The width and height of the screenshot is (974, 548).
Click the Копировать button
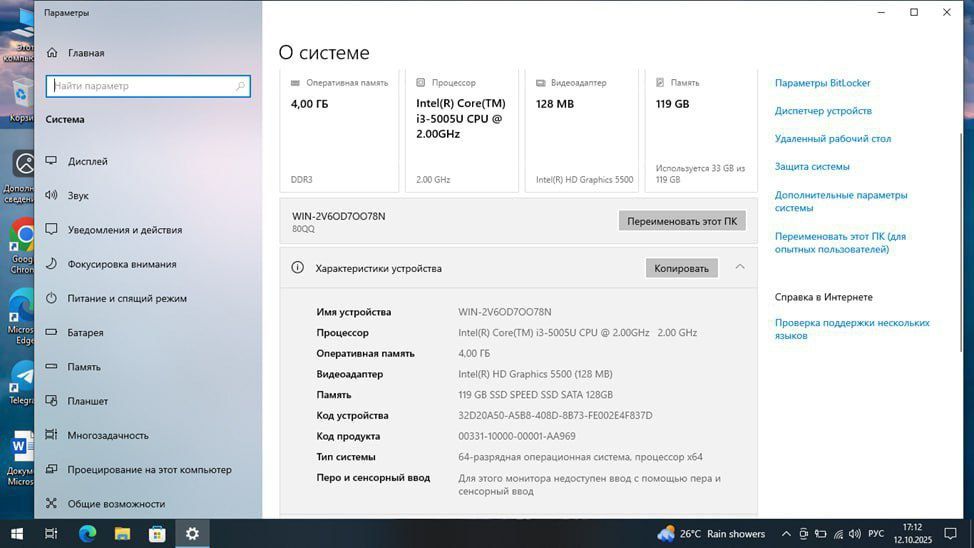[x=681, y=268]
